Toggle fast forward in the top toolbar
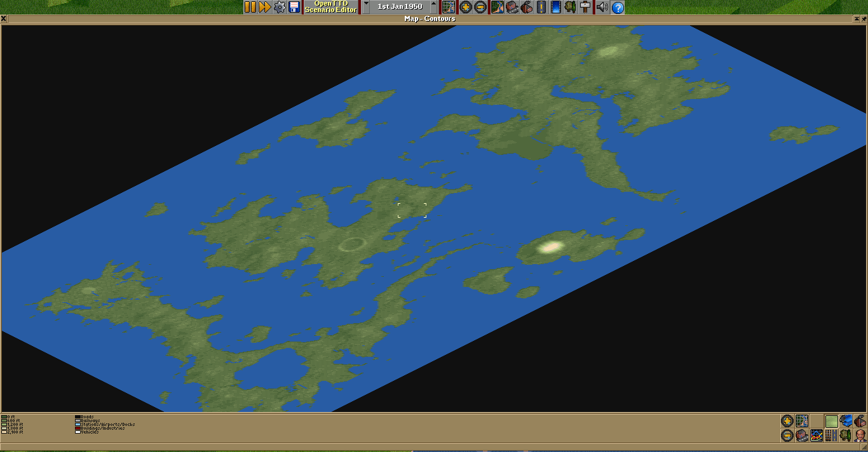Image resolution: width=868 pixels, height=452 pixels. (264, 7)
